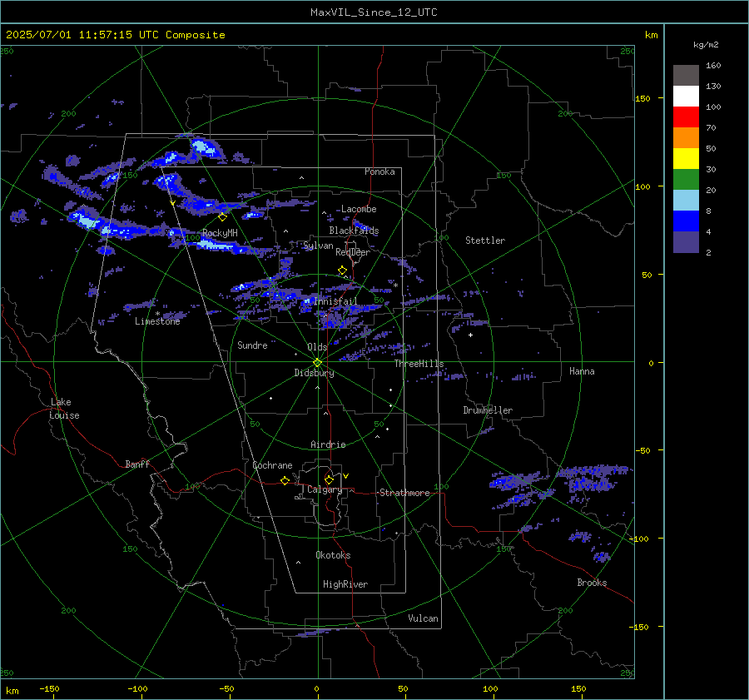This screenshot has height=700, width=749.
Task: Click the Ponoka city label
Action: pos(379,171)
